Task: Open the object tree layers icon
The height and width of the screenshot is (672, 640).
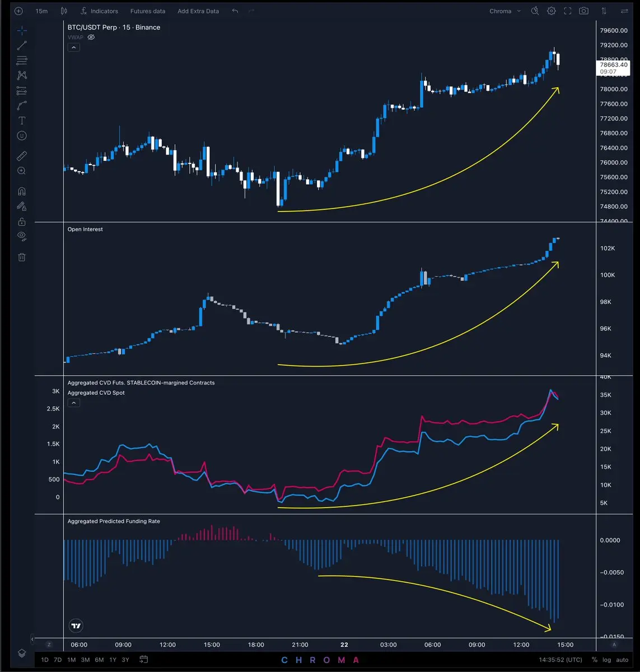Action: coord(21,653)
